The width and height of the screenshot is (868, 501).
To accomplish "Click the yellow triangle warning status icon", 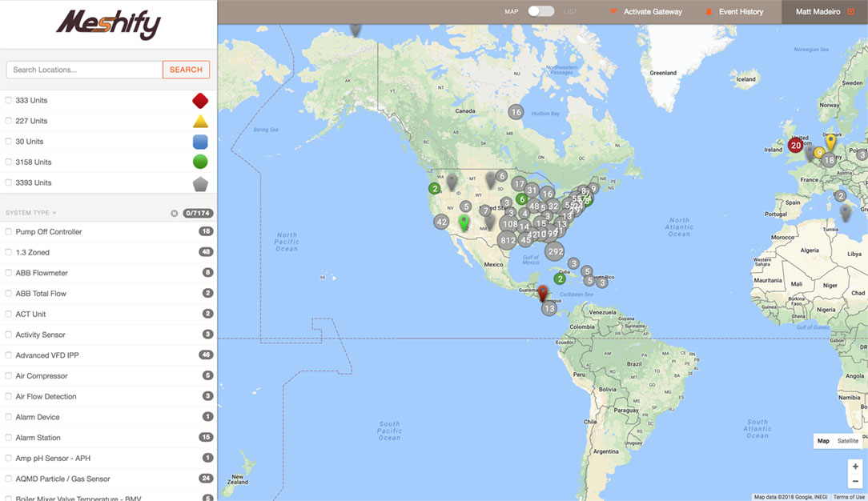I will [x=200, y=121].
